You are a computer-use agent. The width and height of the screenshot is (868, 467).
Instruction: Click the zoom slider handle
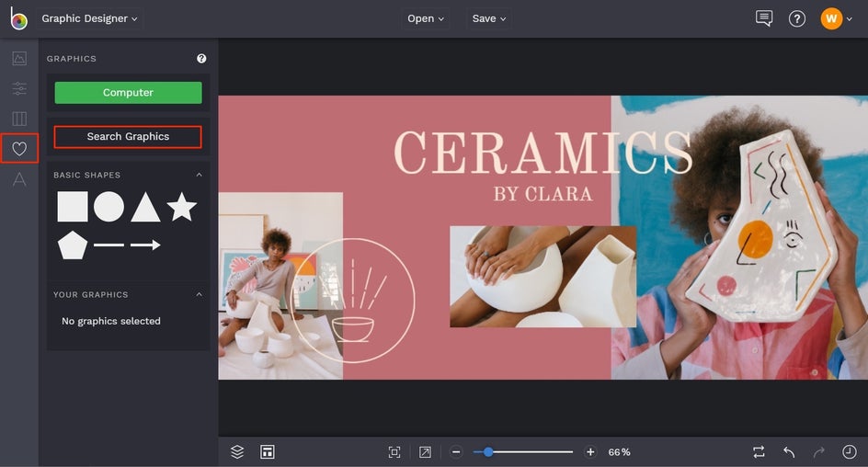pyautogui.click(x=487, y=452)
